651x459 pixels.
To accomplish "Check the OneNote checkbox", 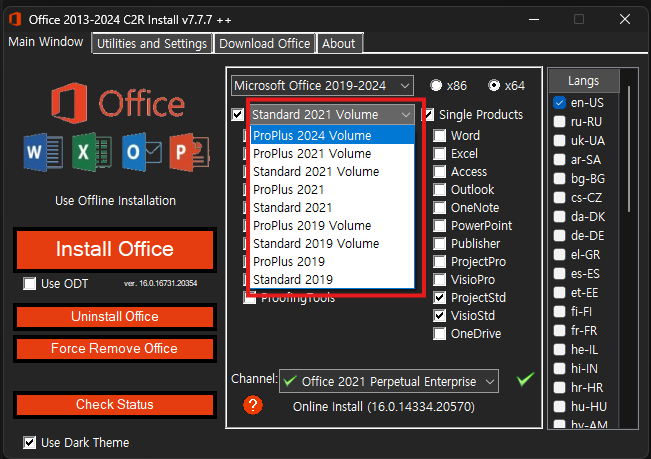I will 439,208.
